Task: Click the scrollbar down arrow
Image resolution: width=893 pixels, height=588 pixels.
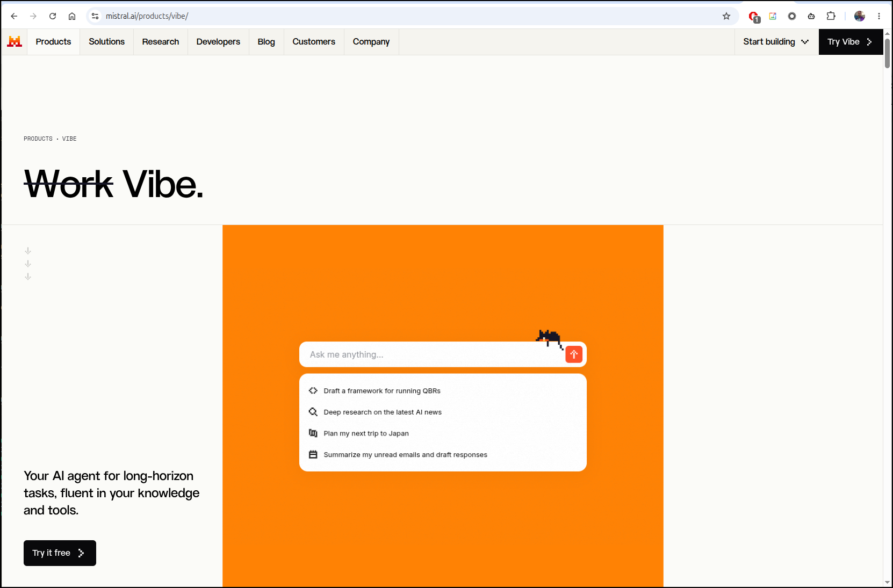Action: coord(887,583)
